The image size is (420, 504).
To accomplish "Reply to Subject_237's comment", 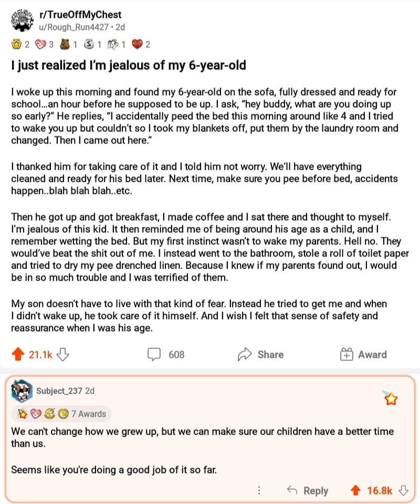I will click(x=308, y=490).
